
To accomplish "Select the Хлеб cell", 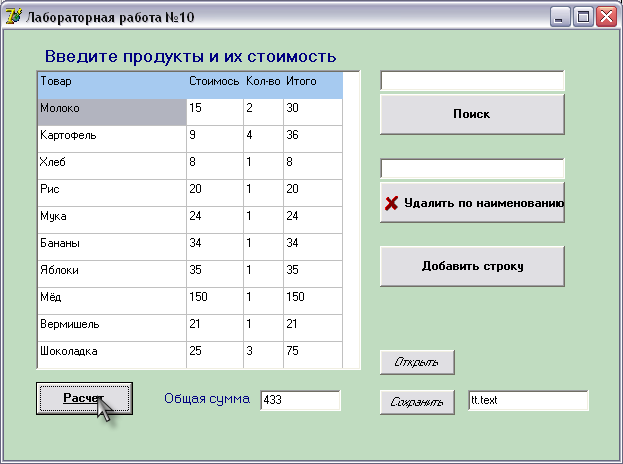I will (112, 166).
